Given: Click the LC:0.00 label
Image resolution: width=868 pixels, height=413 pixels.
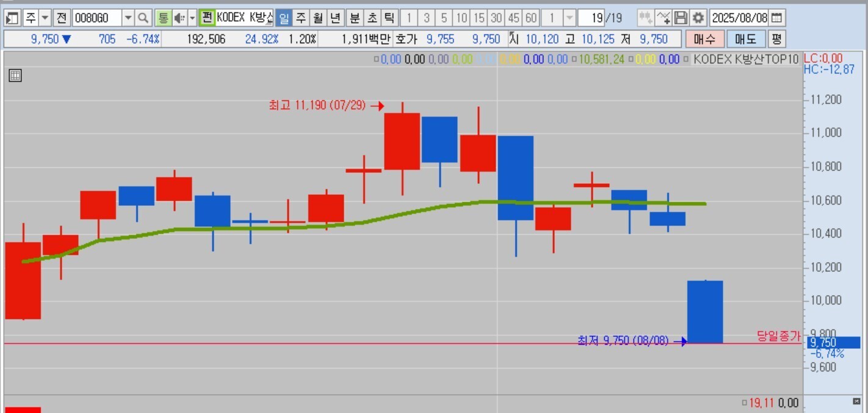Looking at the screenshot, I should pyautogui.click(x=823, y=59).
